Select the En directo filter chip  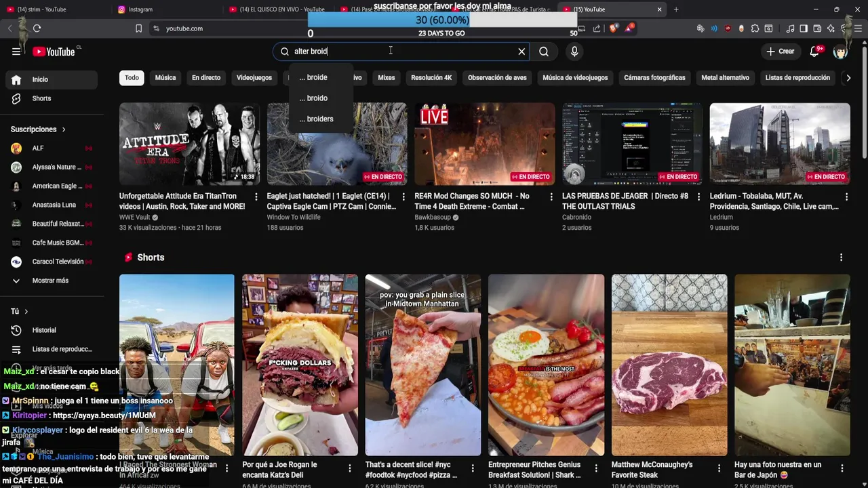point(206,78)
